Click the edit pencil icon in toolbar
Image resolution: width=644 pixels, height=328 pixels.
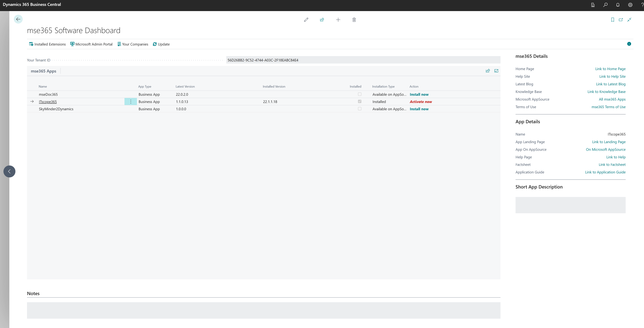[306, 20]
